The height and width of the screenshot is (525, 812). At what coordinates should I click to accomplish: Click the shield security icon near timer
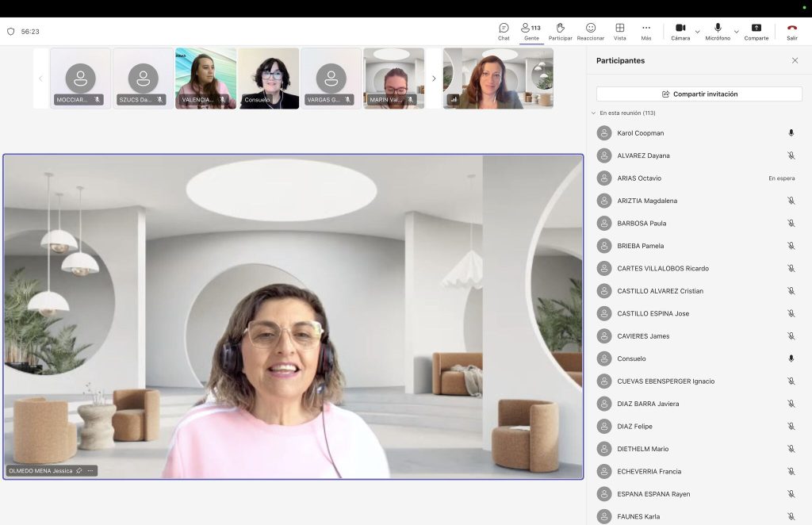[x=11, y=32]
